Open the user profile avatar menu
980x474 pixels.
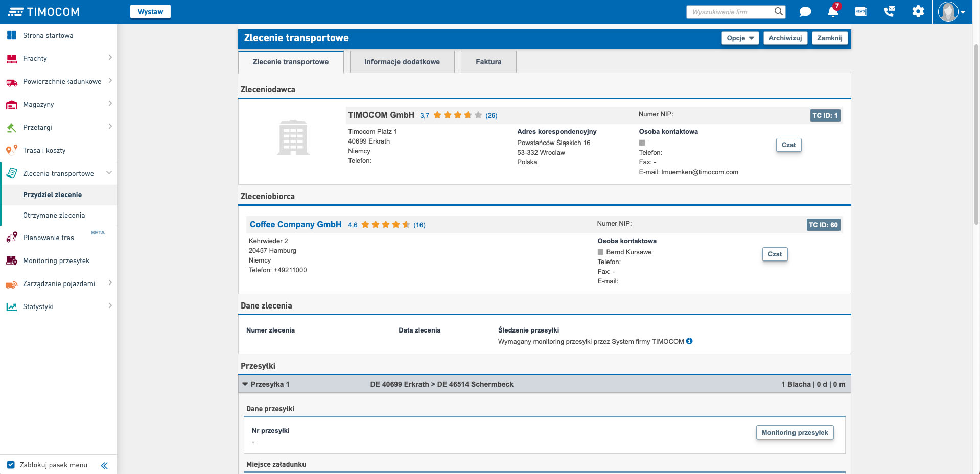(x=951, y=12)
